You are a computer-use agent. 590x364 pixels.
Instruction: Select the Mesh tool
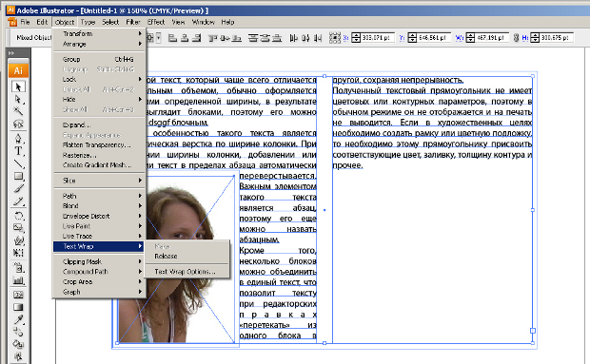click(x=18, y=295)
